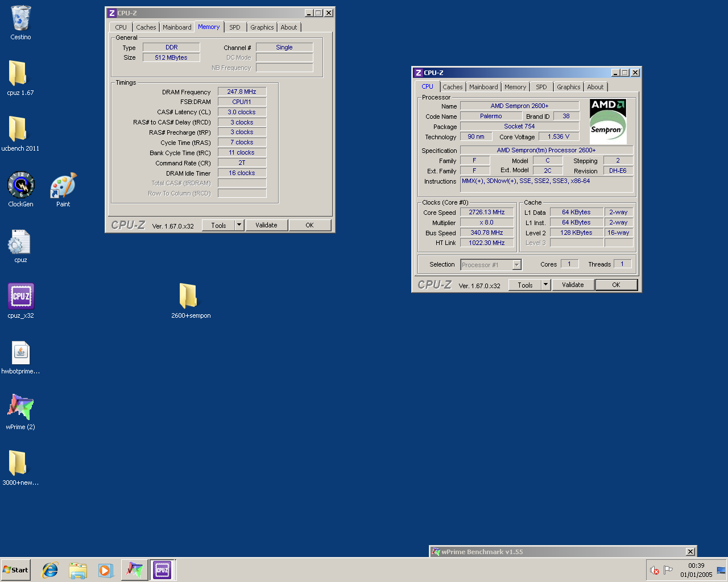Click the Specification field AMD Sempron(tm) Processor 2600+
Screen dimensions: 728x582
[547, 151]
